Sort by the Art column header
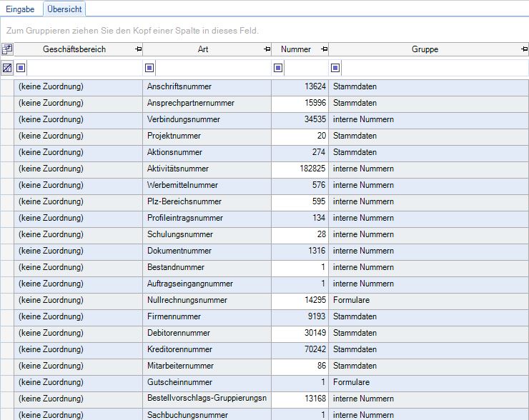Viewport: 529px width, 420px height. [x=203, y=49]
